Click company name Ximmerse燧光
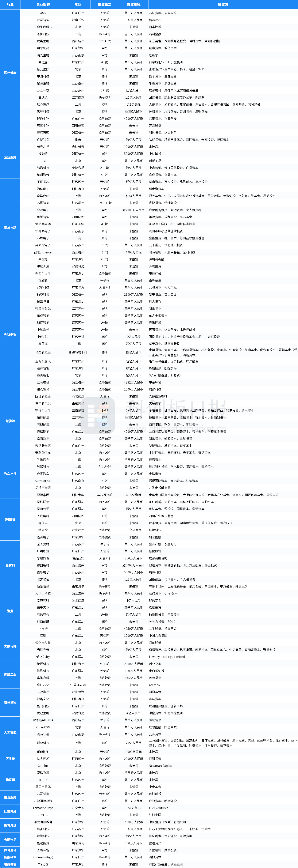The width and height of the screenshot is (298, 868). pyautogui.click(x=43, y=857)
